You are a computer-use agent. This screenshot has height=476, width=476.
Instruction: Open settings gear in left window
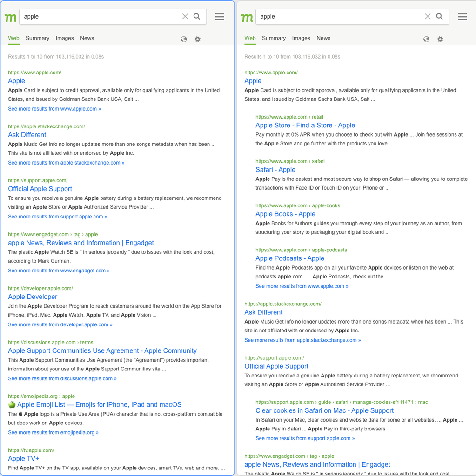click(x=198, y=39)
